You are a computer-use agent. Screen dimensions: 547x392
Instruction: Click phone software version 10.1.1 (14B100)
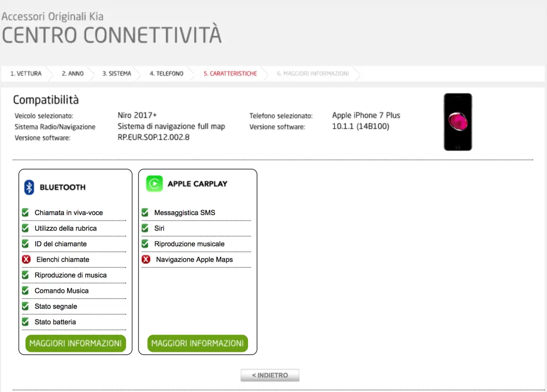tap(361, 126)
